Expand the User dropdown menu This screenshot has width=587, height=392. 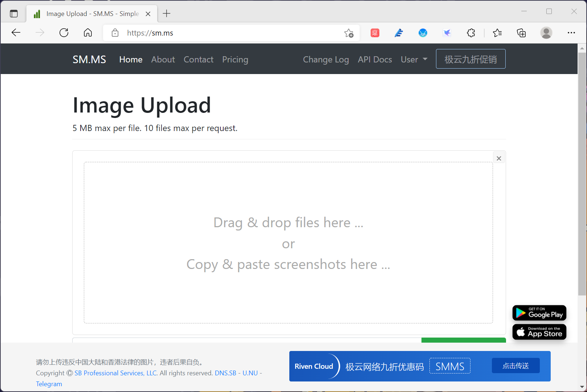pos(414,59)
